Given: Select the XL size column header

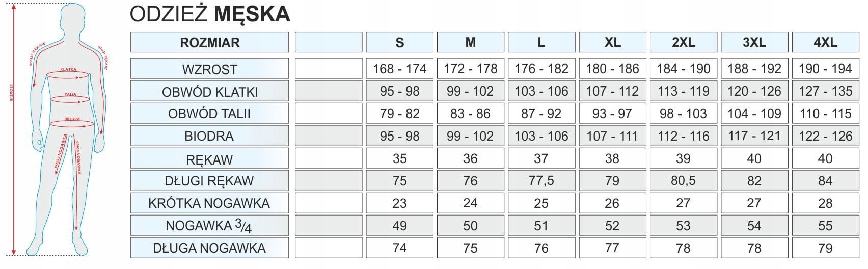Looking at the screenshot, I should 612,42.
